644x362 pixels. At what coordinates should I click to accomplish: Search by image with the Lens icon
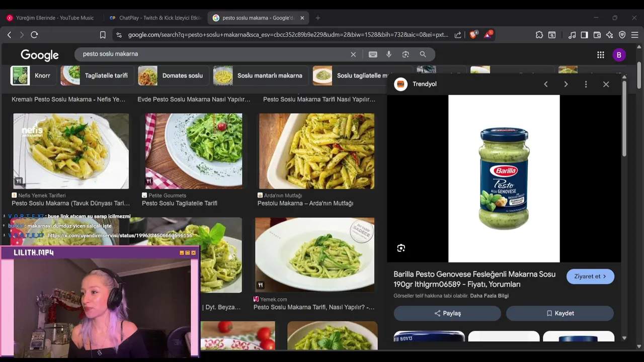pyautogui.click(x=406, y=54)
